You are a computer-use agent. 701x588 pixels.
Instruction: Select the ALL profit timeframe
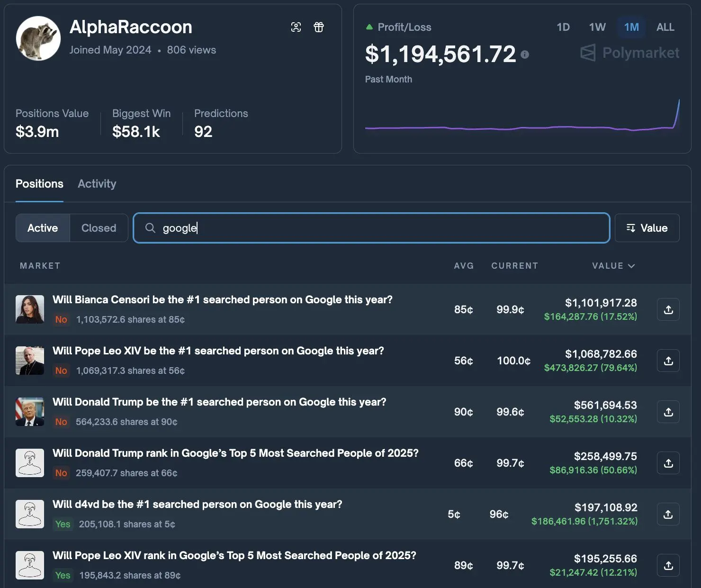pyautogui.click(x=665, y=27)
